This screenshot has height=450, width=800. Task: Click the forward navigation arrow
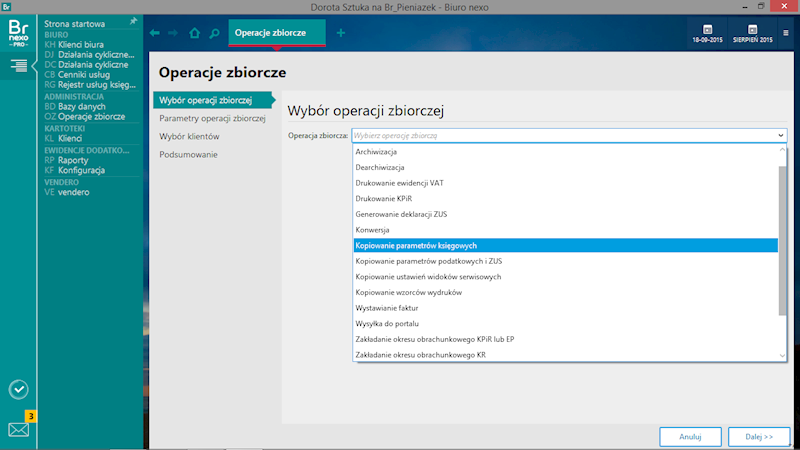point(174,33)
